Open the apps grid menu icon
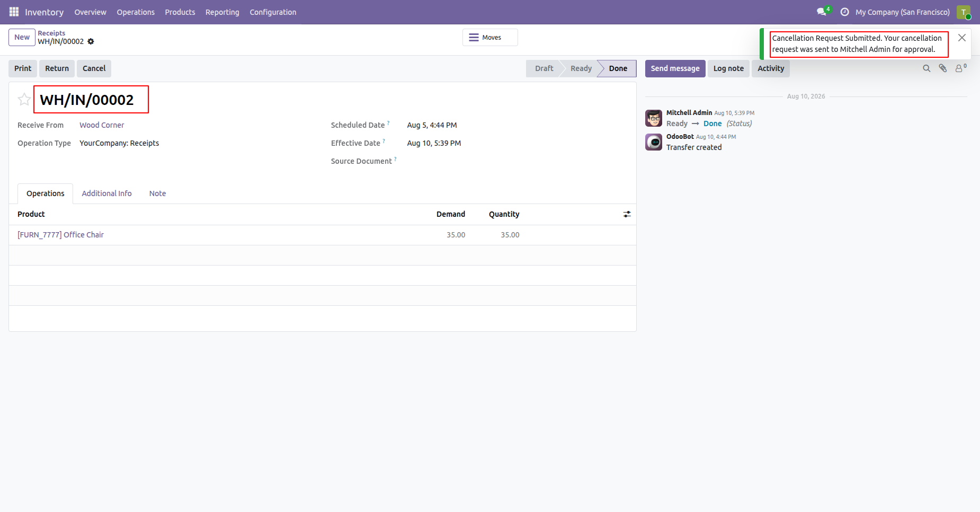This screenshot has height=512, width=980. 14,12
